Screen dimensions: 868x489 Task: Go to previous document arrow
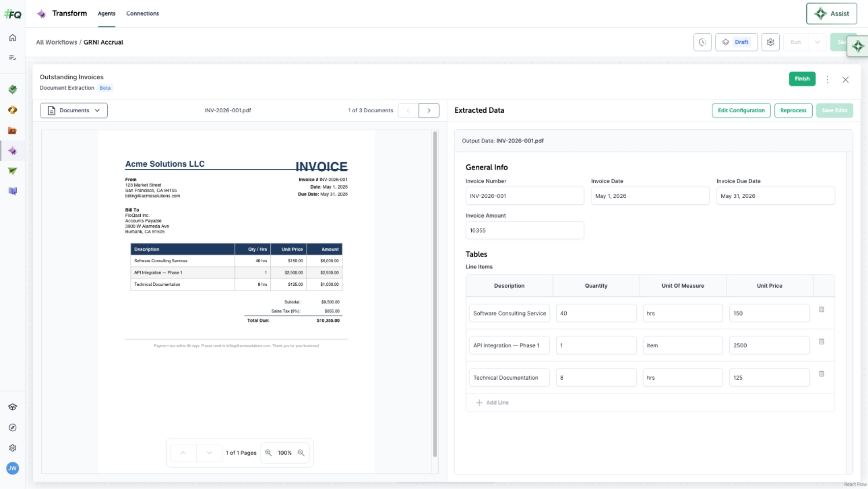pos(408,110)
